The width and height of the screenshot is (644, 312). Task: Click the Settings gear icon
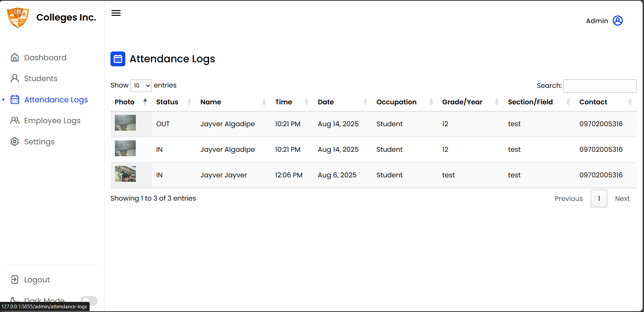tap(15, 142)
